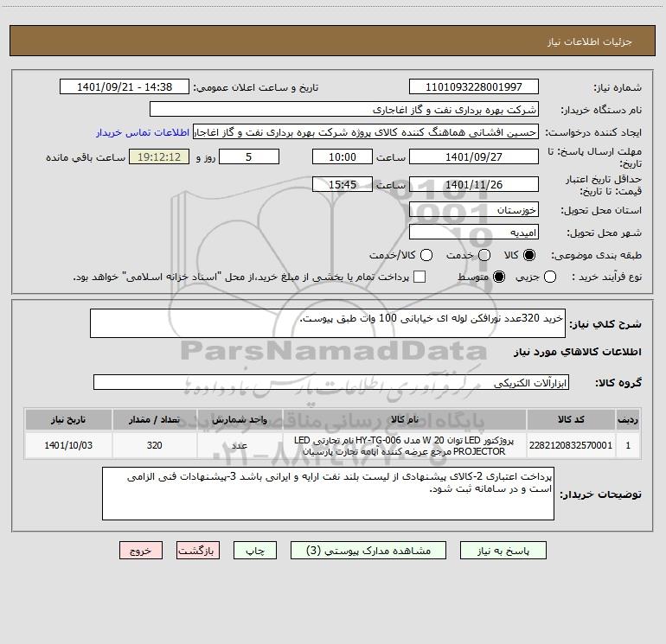Click the شماره نیاز field 1101093228001997
The image size is (666, 644).
click(x=474, y=87)
